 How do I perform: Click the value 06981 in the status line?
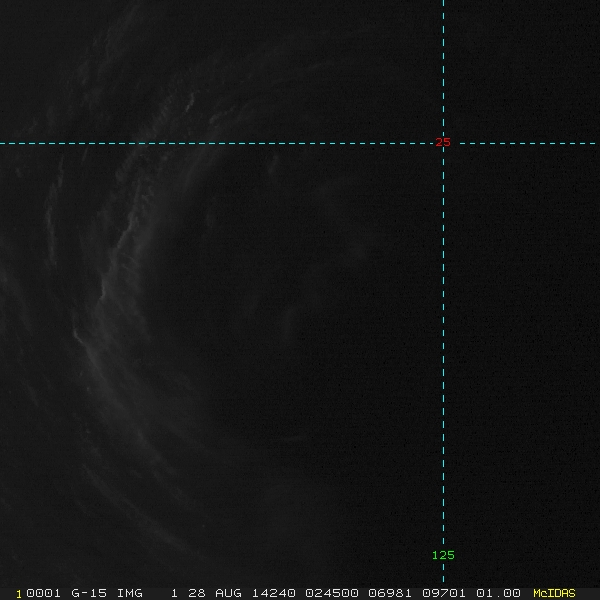(x=390, y=593)
